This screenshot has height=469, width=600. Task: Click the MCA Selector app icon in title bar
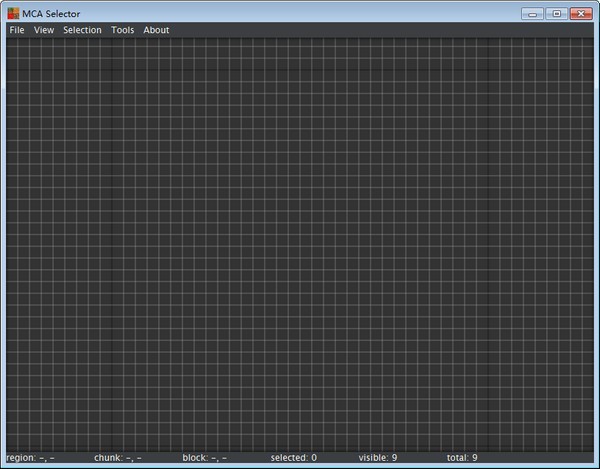tap(13, 13)
